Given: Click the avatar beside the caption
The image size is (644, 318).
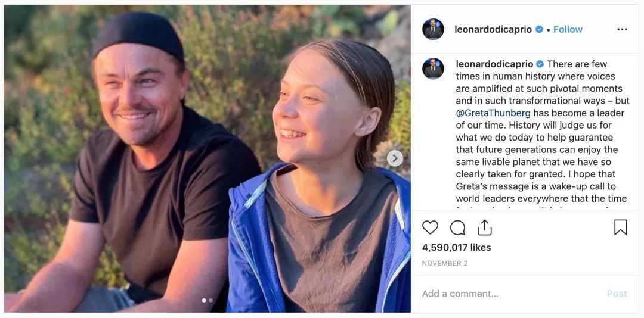Looking at the screenshot, I should point(433,68).
